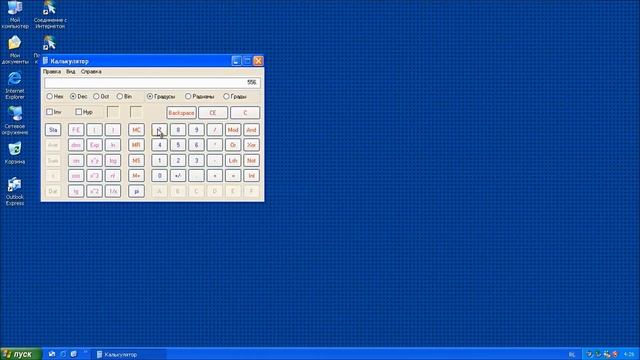The height and width of the screenshot is (360, 640).
Task: Open the Соединение с Интернетом desktop shortcut
Action: [x=50, y=15]
